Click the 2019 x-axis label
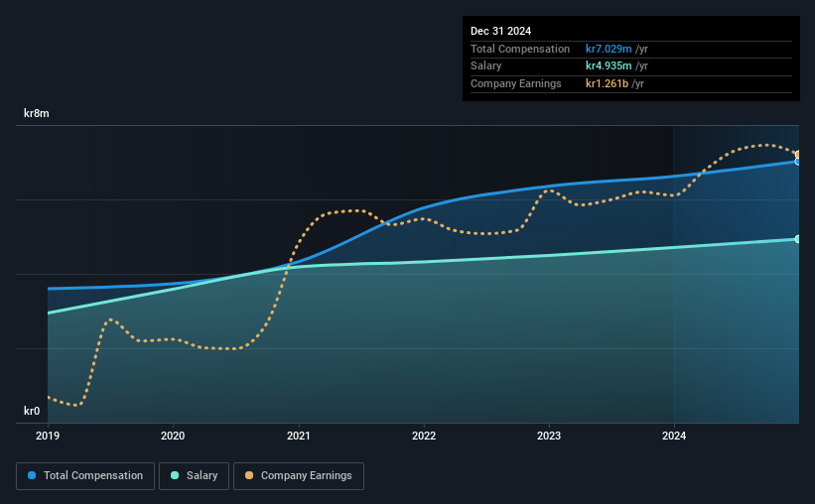This screenshot has height=504, width=815. [48, 436]
